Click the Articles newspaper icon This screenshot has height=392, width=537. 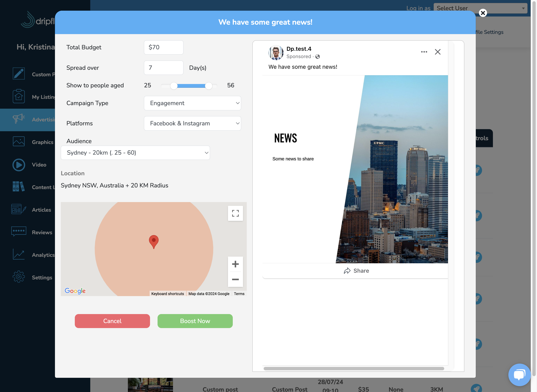[19, 209]
